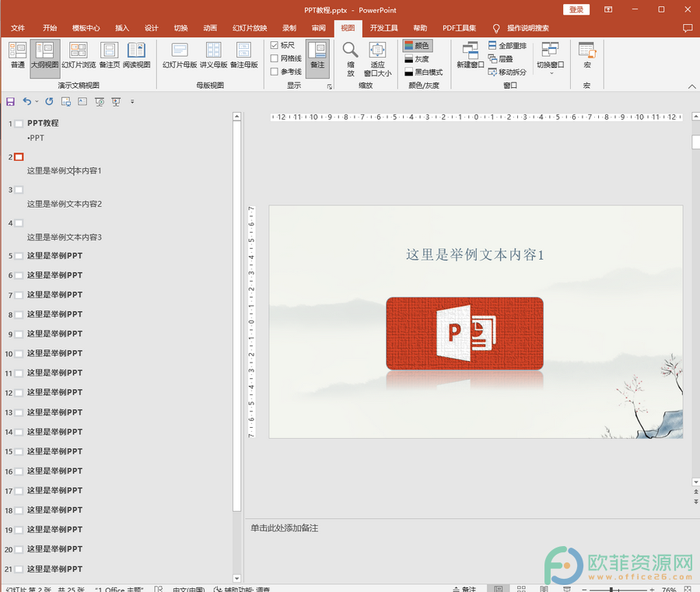Screen dimensions: 700x592
Task: Uncheck the 标尺 ruler checkbox
Action: (275, 45)
